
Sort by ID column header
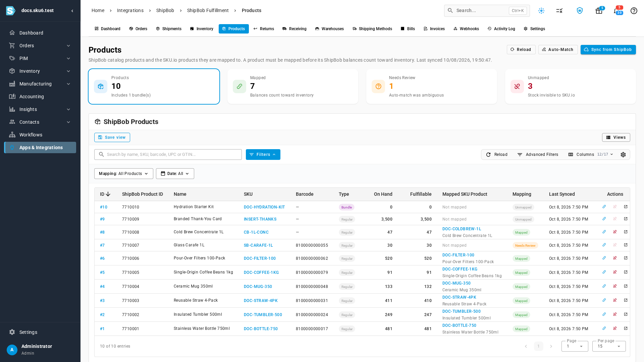[x=105, y=194]
